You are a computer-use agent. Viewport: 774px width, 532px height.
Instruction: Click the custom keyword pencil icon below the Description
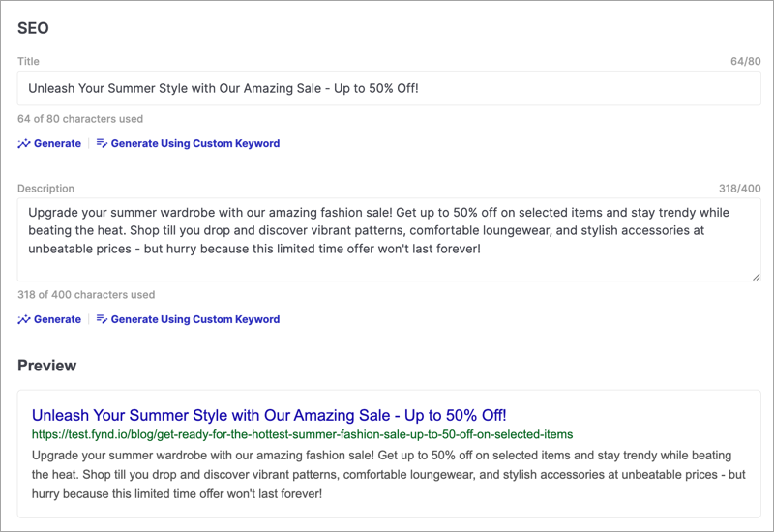[x=102, y=319]
